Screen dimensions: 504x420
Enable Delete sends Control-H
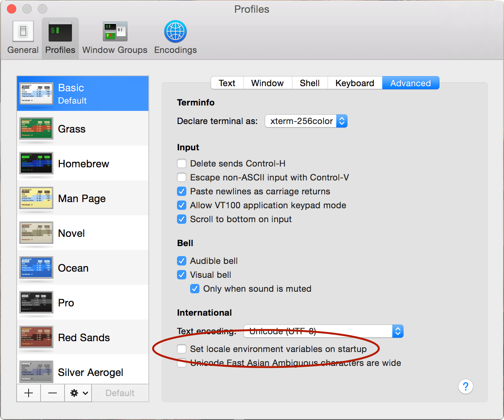point(182,163)
